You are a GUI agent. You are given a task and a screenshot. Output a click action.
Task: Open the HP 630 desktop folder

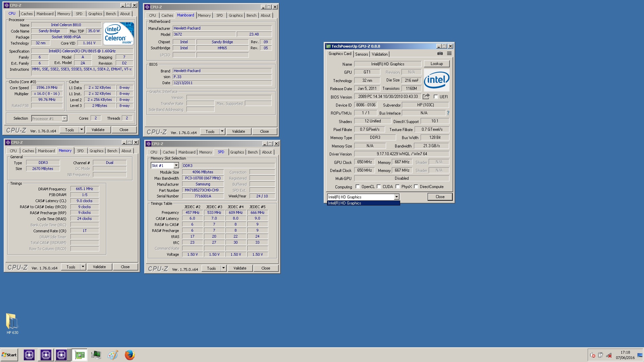[12, 324]
